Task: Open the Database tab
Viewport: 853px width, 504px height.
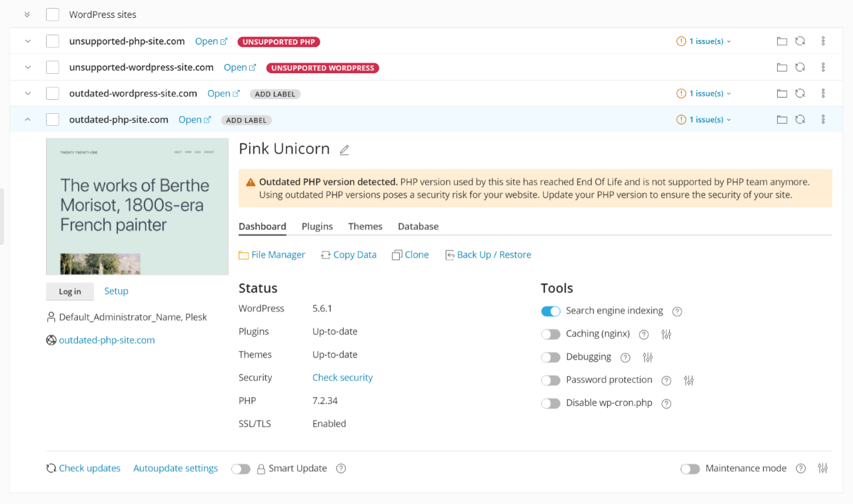Action: point(418,226)
